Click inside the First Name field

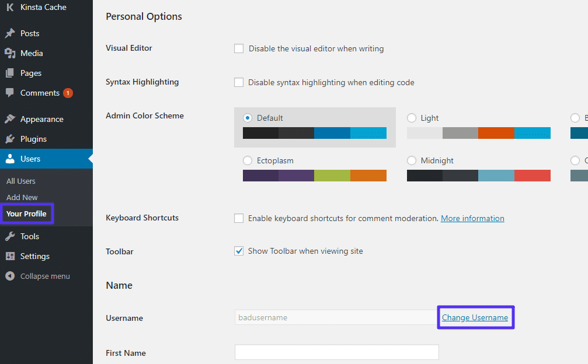click(336, 352)
